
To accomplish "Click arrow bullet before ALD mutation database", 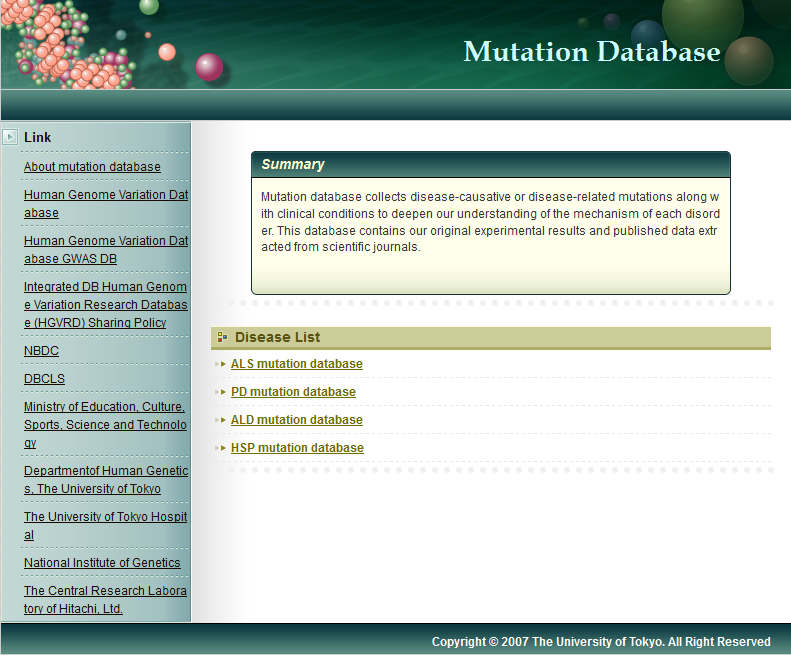I will (x=221, y=420).
